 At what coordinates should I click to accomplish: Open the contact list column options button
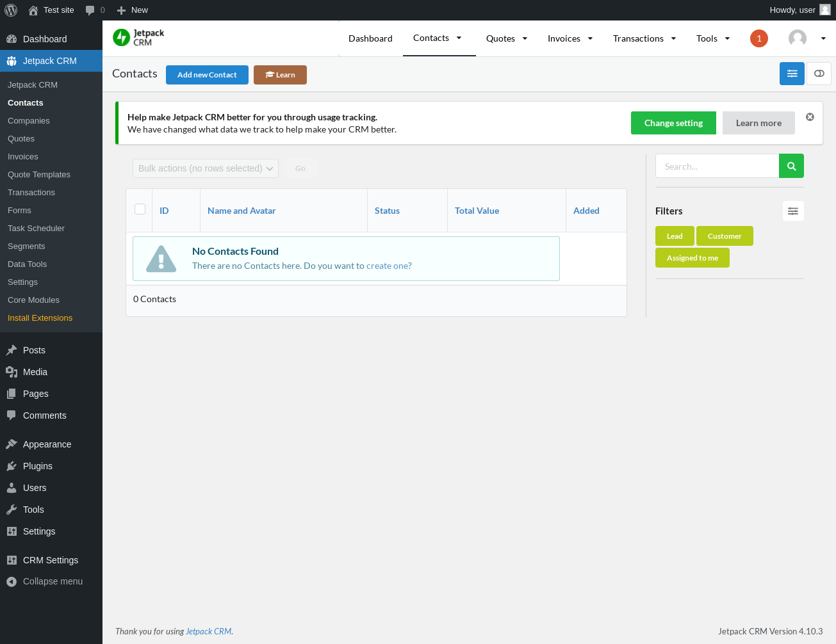792,74
